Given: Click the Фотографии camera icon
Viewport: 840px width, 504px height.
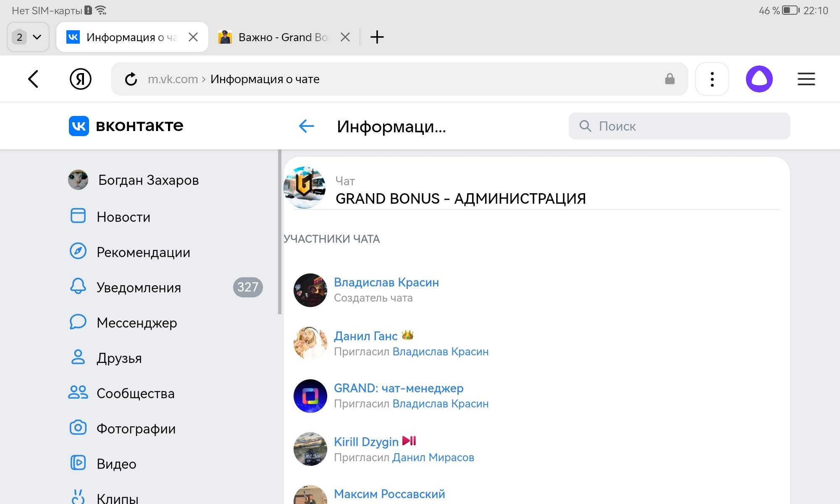Looking at the screenshot, I should [78, 428].
